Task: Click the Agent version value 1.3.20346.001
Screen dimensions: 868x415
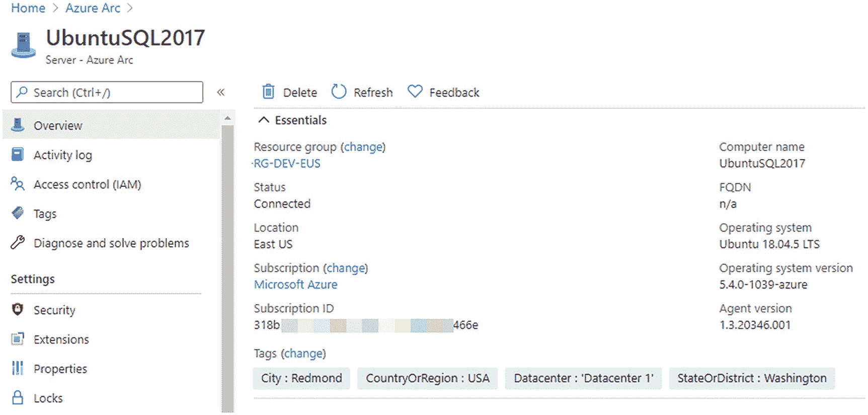Action: (x=755, y=325)
